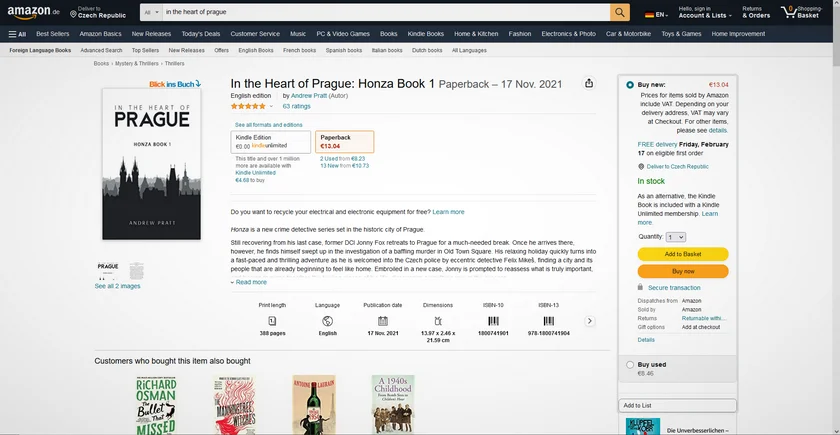The height and width of the screenshot is (435, 840).
Task: Click the Add to Basket button
Action: pyautogui.click(x=682, y=254)
